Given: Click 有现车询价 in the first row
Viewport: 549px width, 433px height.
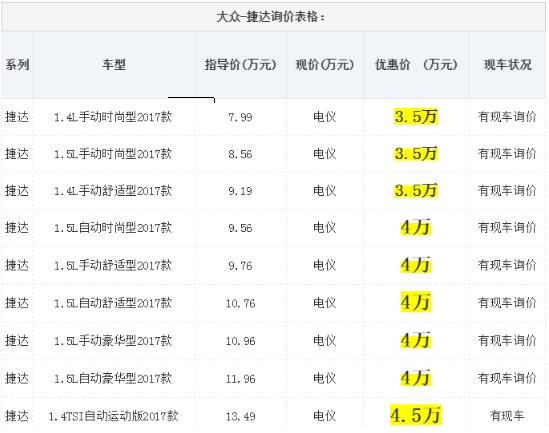Looking at the screenshot, I should [x=507, y=117].
